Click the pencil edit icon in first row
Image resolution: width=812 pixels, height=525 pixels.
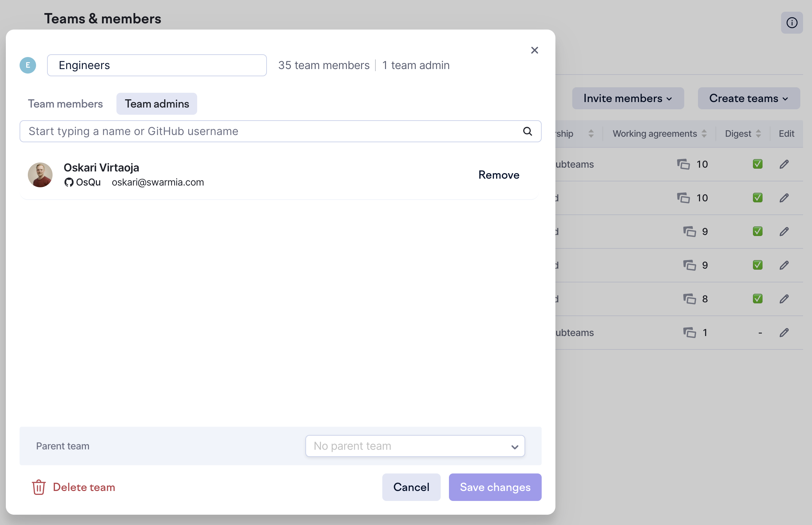(784, 164)
